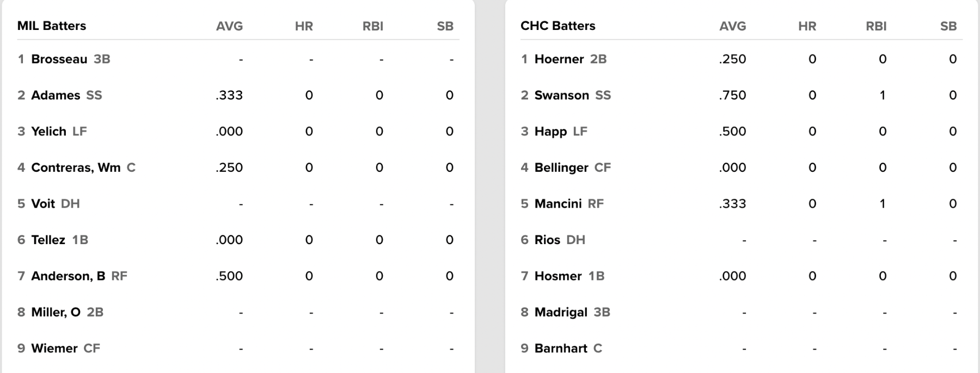The image size is (980, 373).
Task: Click the CHC Batters table heading
Action: [x=558, y=26]
